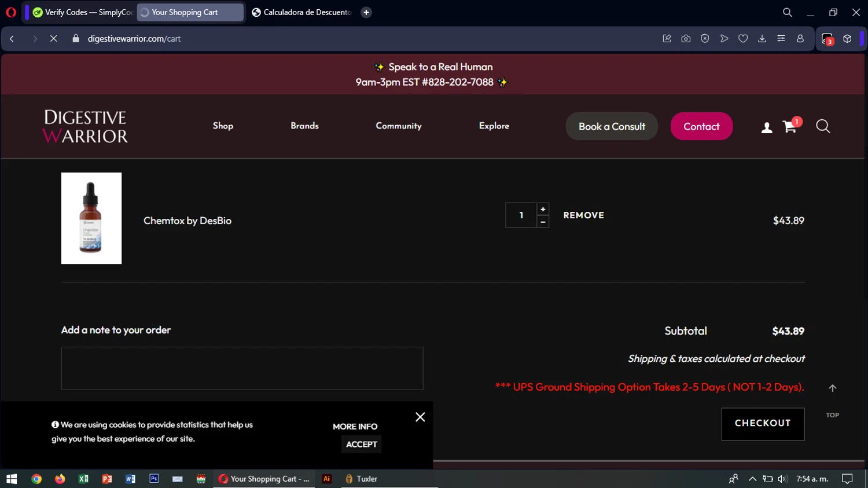868x488 pixels.
Task: Open the Brands menu
Action: 304,126
